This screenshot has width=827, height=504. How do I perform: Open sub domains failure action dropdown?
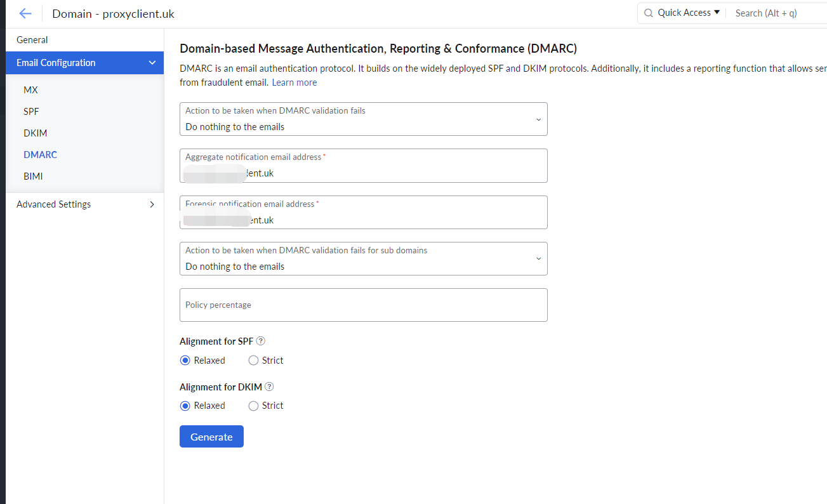(x=363, y=258)
